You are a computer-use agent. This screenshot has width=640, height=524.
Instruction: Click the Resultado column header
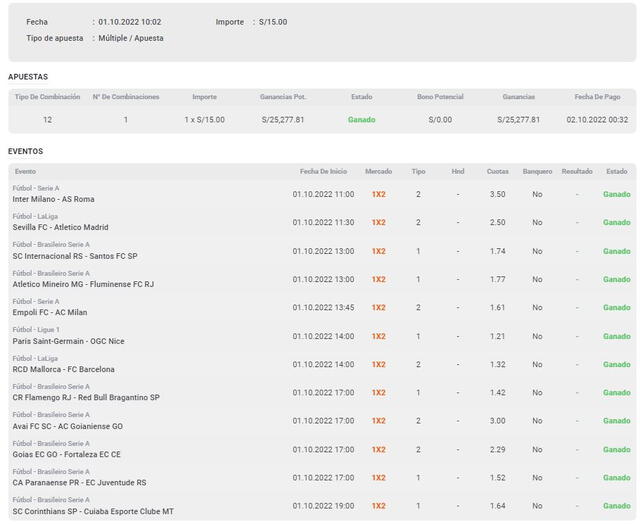tap(577, 171)
